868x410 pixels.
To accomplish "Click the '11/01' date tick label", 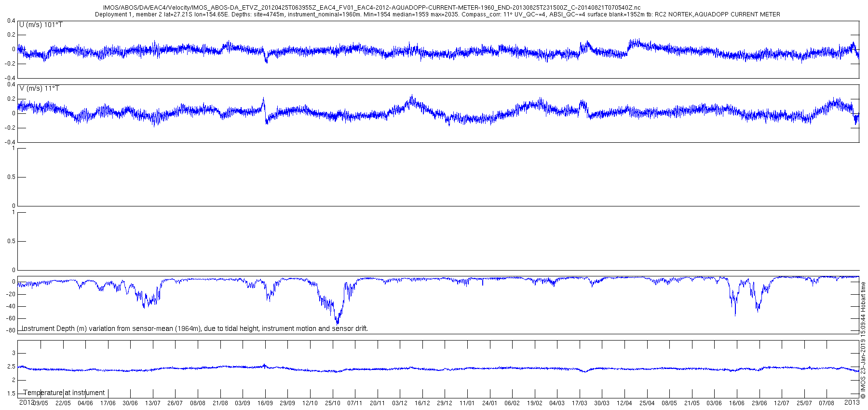I will 467,403.
